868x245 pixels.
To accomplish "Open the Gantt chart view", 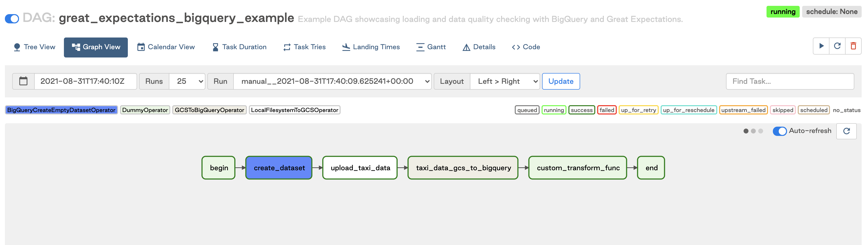I will 431,47.
